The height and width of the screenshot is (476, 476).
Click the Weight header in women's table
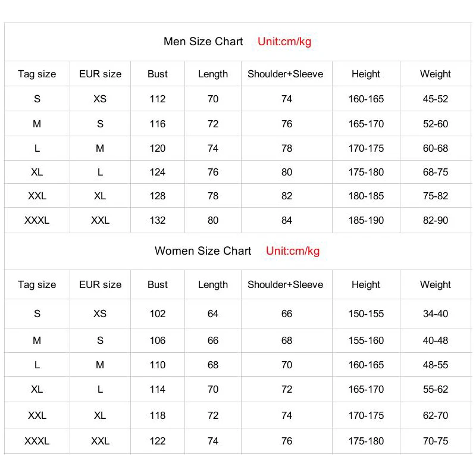[436, 284]
